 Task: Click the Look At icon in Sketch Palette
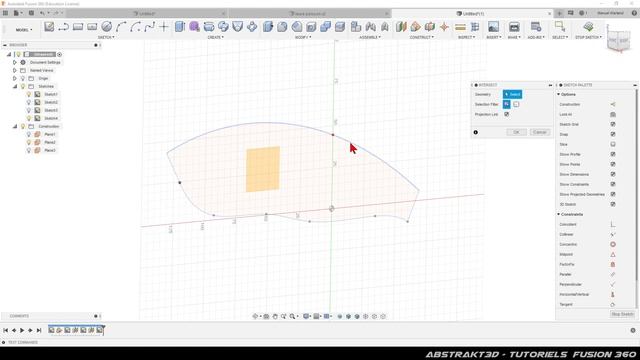pos(613,114)
